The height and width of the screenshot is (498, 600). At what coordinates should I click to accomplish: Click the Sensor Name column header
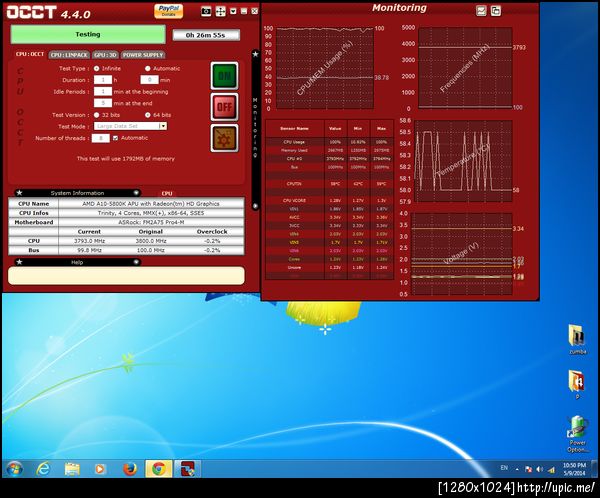click(x=294, y=129)
